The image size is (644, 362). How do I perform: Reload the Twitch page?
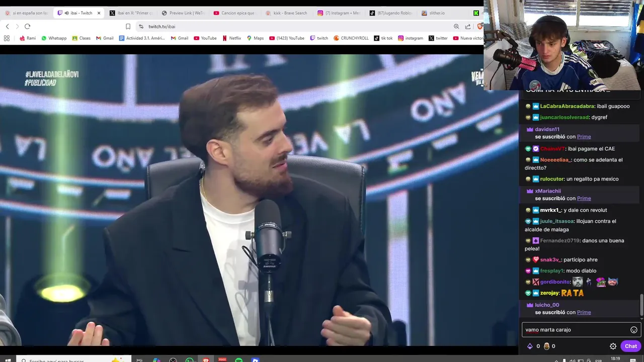pyautogui.click(x=27, y=27)
